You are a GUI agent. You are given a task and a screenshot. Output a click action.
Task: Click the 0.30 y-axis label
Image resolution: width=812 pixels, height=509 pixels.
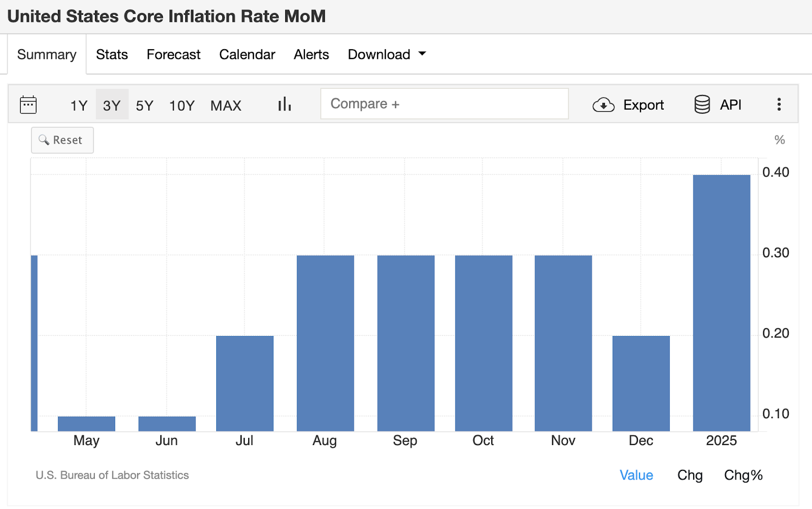tap(775, 253)
